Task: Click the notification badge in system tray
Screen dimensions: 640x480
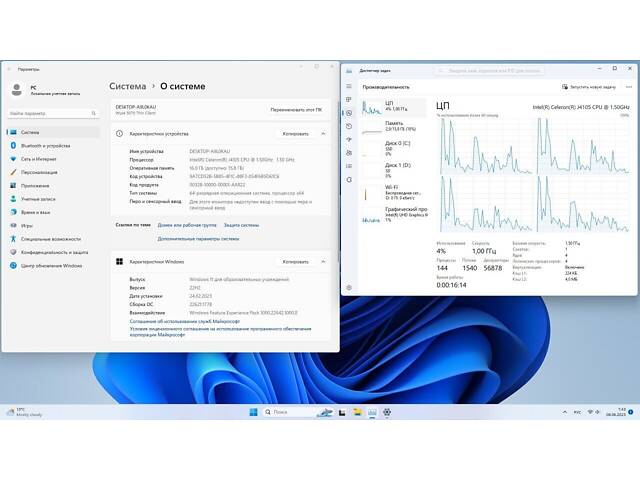Action: [x=631, y=412]
